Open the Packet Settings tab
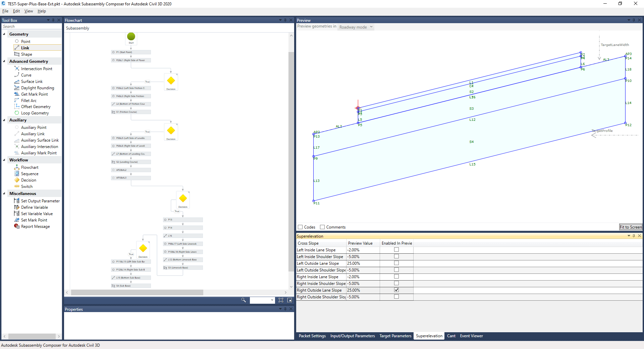Screen dimensions: 644x349 (312, 336)
